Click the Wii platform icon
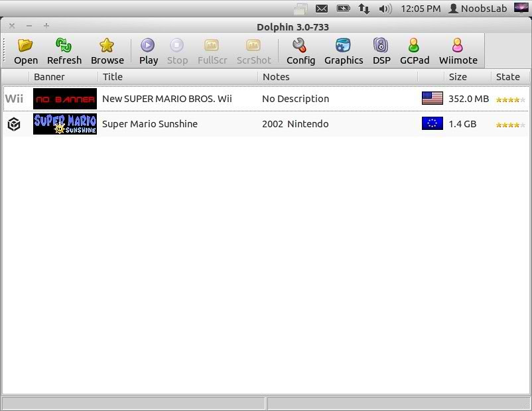The height and width of the screenshot is (411, 532). tap(14, 99)
